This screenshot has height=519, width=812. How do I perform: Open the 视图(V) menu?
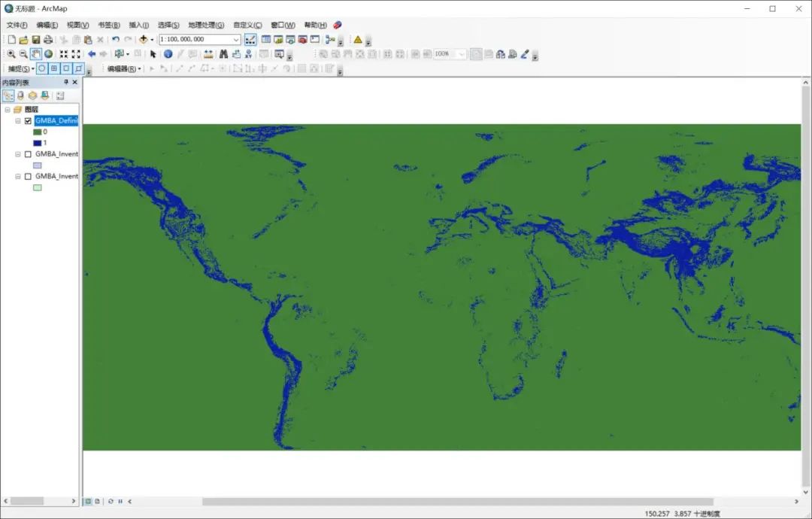pyautogui.click(x=77, y=25)
